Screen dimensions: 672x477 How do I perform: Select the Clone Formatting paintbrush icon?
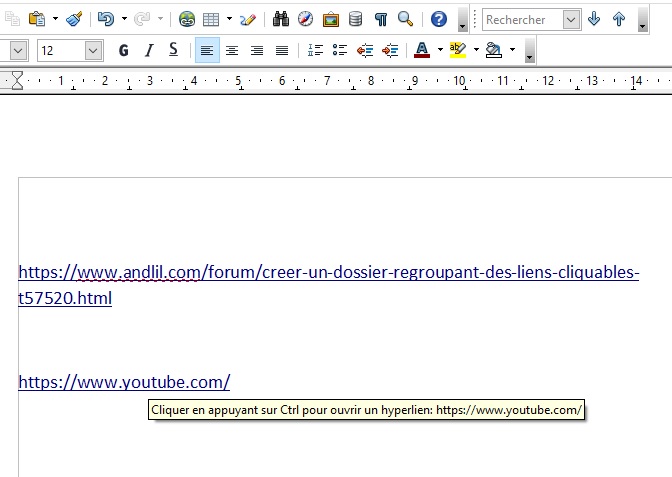click(75, 19)
